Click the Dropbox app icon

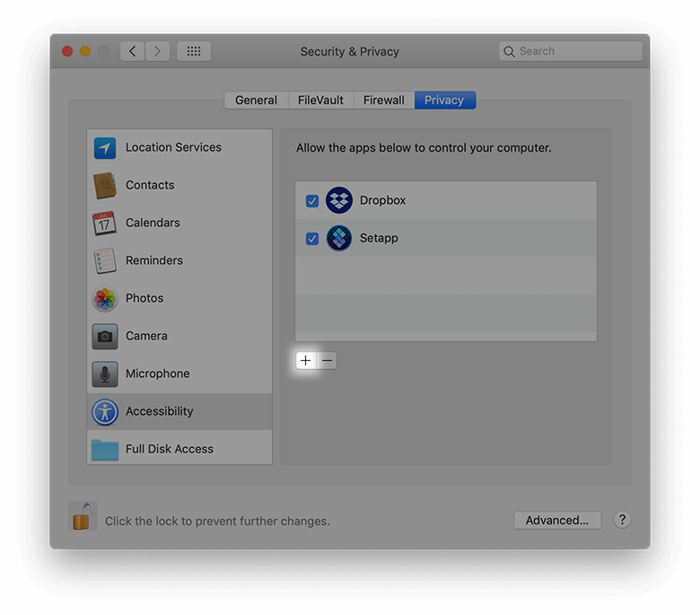339,200
